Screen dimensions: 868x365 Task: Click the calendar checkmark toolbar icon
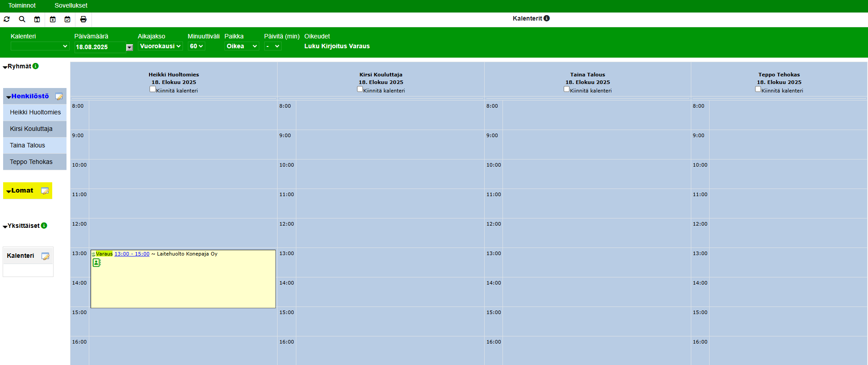(x=67, y=19)
